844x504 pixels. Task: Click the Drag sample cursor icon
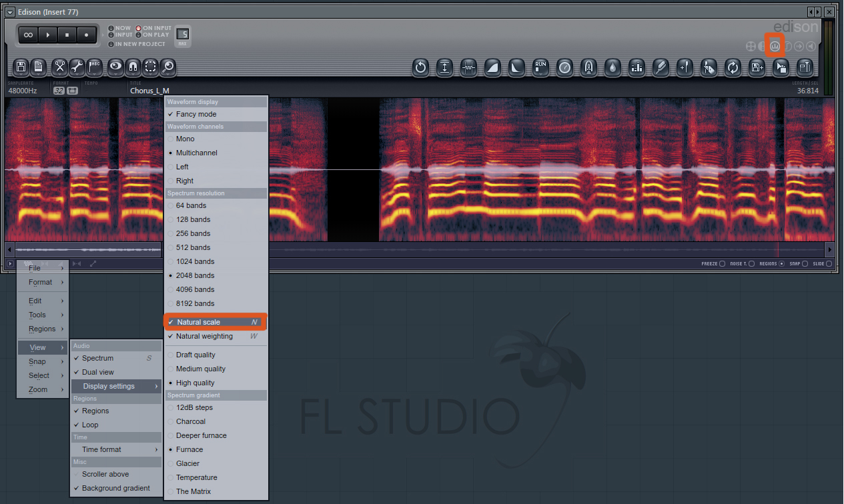click(781, 67)
